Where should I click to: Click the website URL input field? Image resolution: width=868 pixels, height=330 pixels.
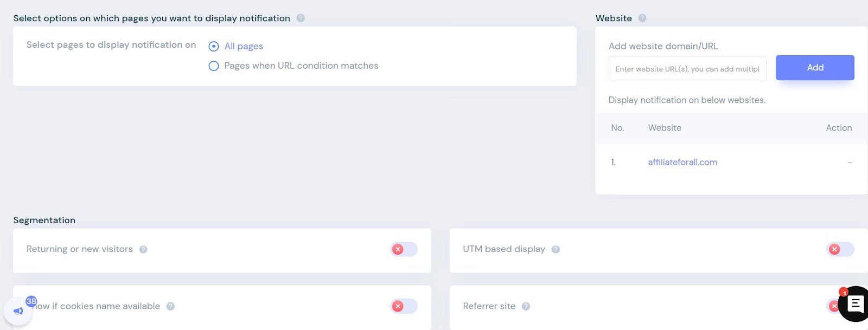[687, 69]
